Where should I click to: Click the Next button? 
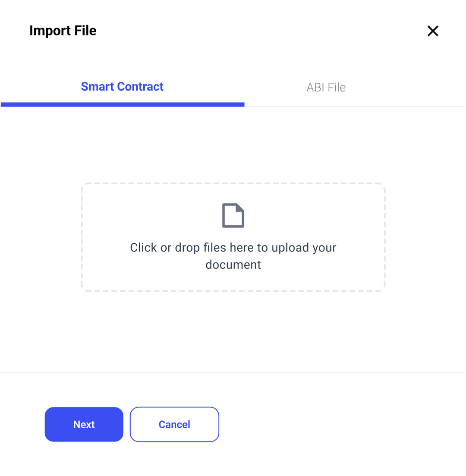[x=84, y=424]
